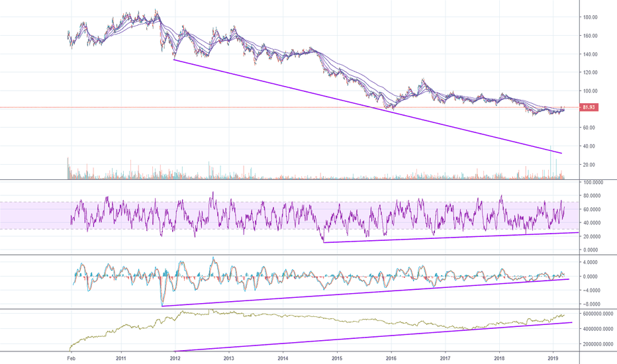Click the 80.0000 oscillator axis label
617x364 pixels.
coord(592,196)
